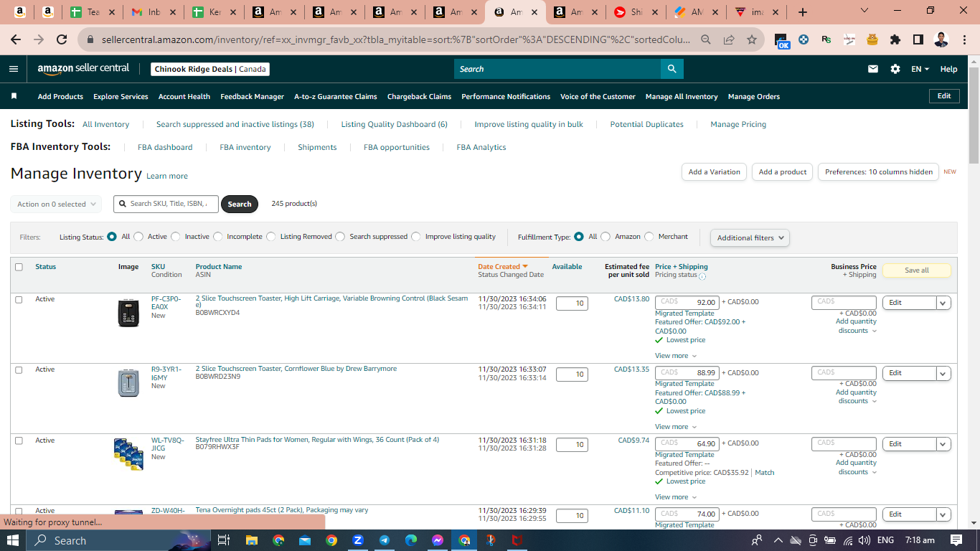
Task: Click the bookmark icon beside Add Products
Action: click(x=14, y=96)
